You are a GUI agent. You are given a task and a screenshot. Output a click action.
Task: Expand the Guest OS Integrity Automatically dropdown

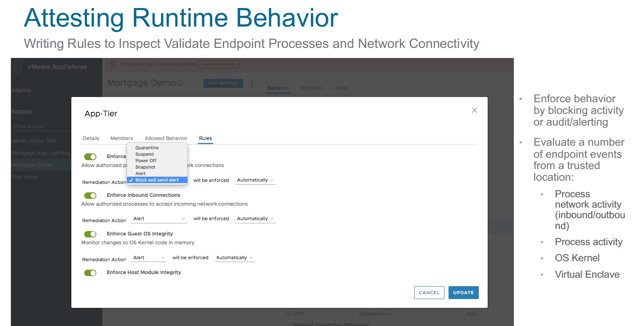[x=234, y=258]
